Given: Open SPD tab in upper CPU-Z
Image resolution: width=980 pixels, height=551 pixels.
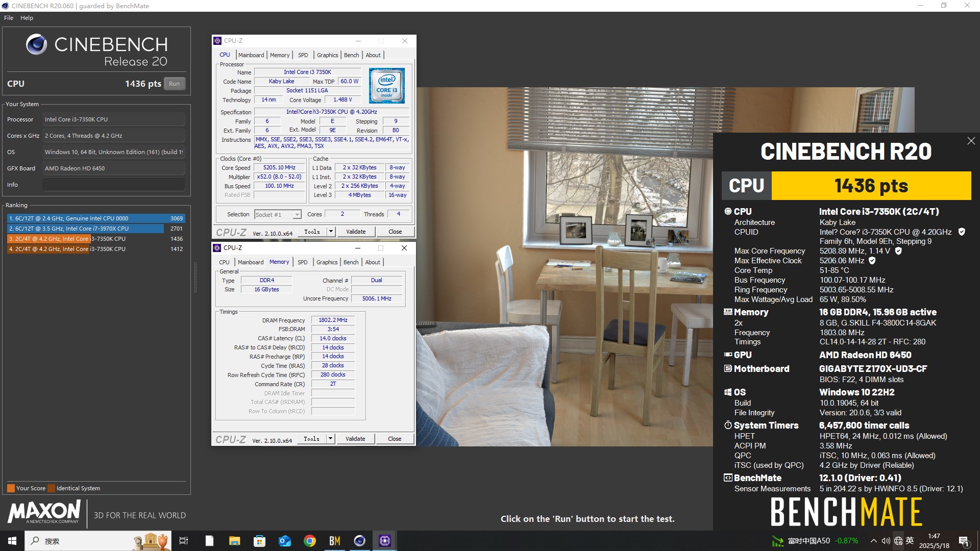Looking at the screenshot, I should tap(303, 55).
